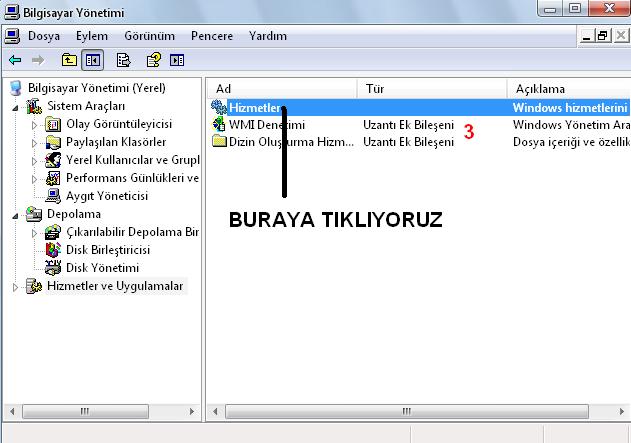
Task: Click the Olay Görüntüleyicisi icon
Action: 53,124
